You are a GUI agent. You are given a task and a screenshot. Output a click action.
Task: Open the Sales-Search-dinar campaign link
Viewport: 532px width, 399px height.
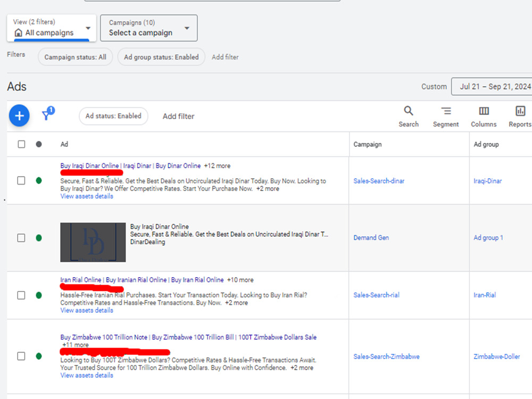pos(379,181)
